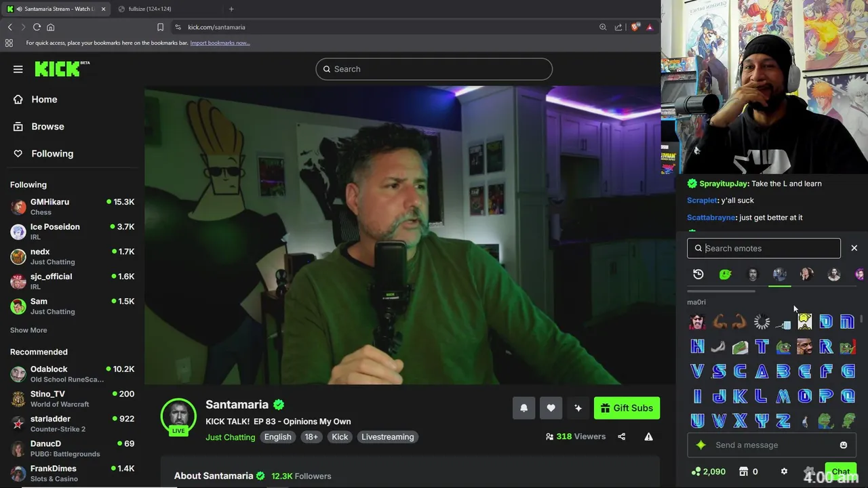
Task: Insert the letter A emote
Action: pyautogui.click(x=762, y=371)
